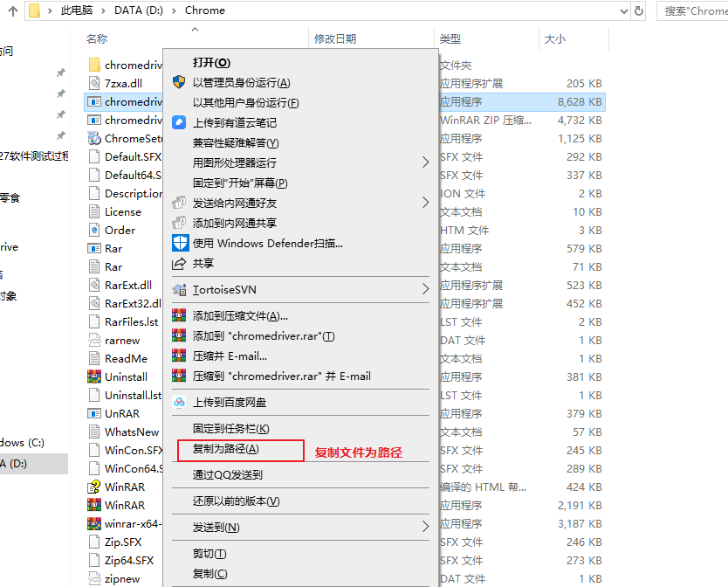Viewport: 728px width, 587px height.
Task: Click the QQ send icon in context menu
Action: pos(180,474)
